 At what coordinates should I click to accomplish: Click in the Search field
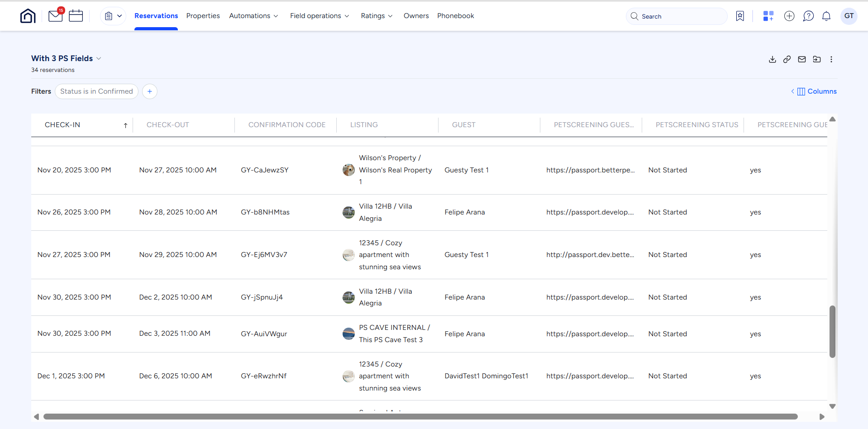click(x=679, y=16)
